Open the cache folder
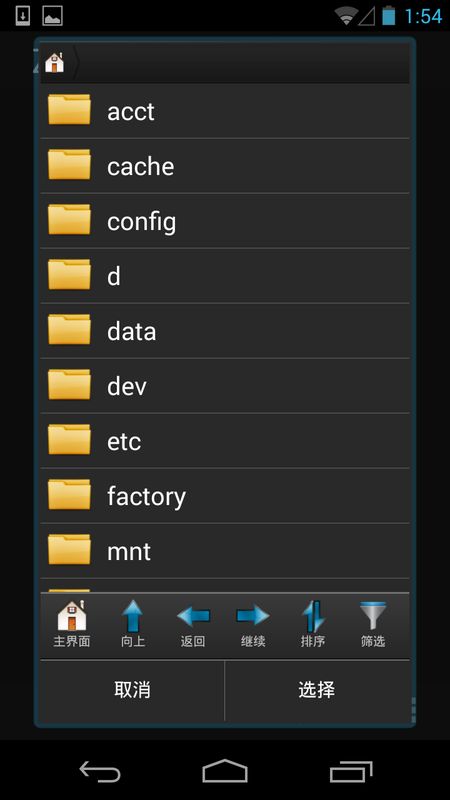 click(225, 166)
